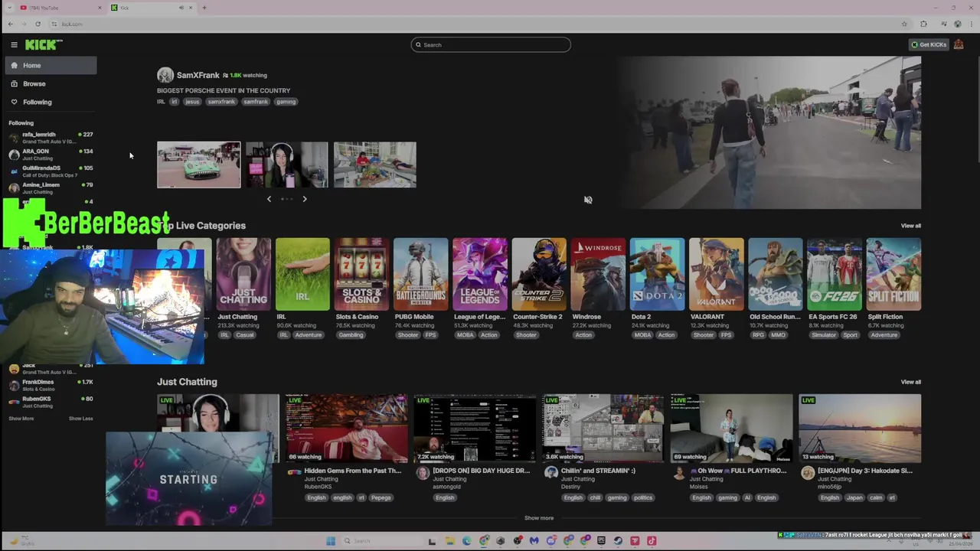Expand Show More in following list
Screen dimensions: 980x551
21,419
